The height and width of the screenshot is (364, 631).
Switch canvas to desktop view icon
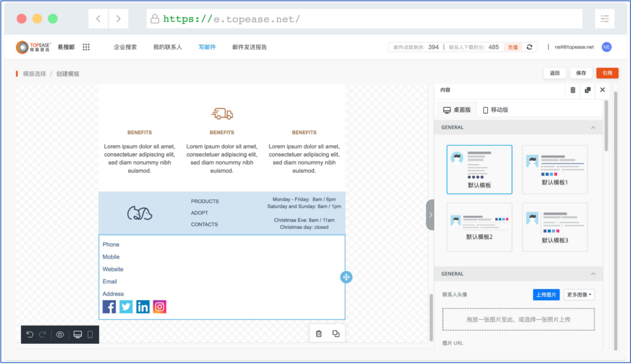point(78,334)
